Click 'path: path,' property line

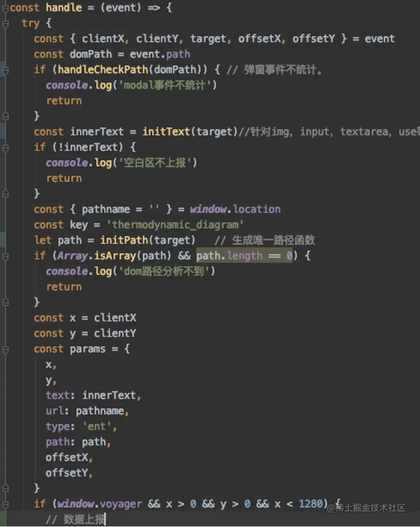click(x=78, y=442)
